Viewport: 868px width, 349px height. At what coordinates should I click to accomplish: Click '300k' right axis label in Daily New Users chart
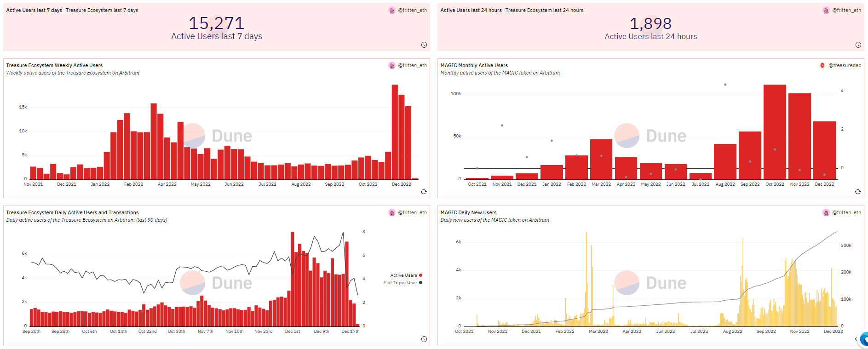pyautogui.click(x=846, y=246)
